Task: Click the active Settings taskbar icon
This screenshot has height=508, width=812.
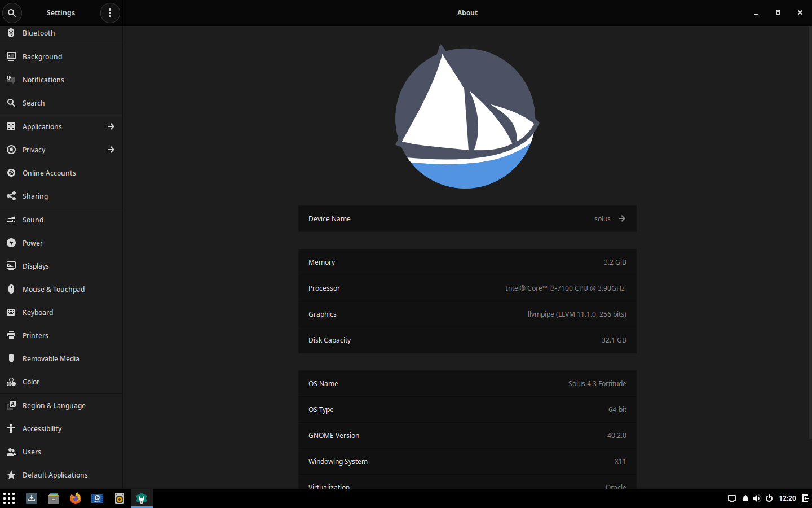Action: (x=142, y=498)
